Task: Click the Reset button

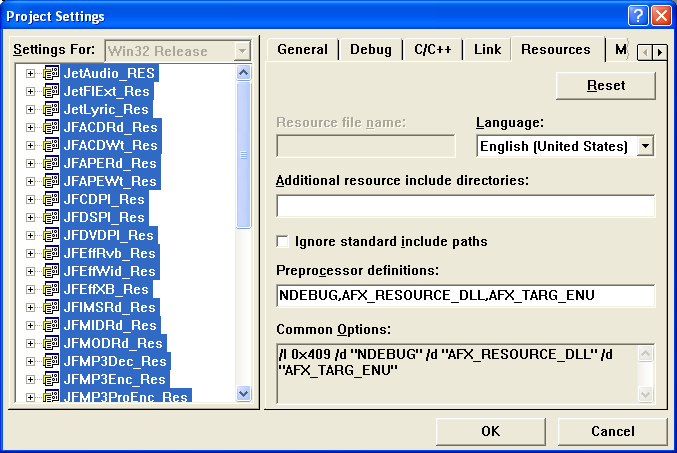Action: point(606,86)
